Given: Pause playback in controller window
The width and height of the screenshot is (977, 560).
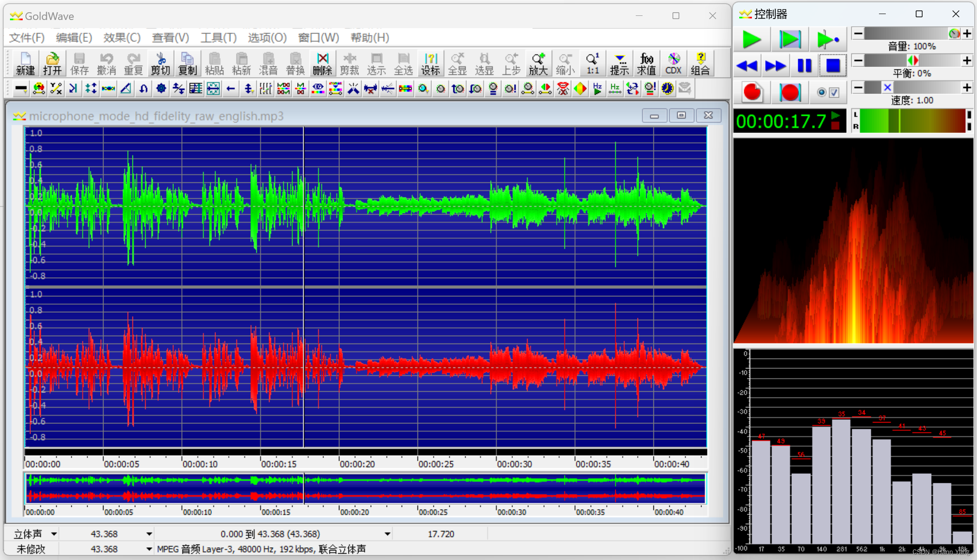Looking at the screenshot, I should point(804,66).
